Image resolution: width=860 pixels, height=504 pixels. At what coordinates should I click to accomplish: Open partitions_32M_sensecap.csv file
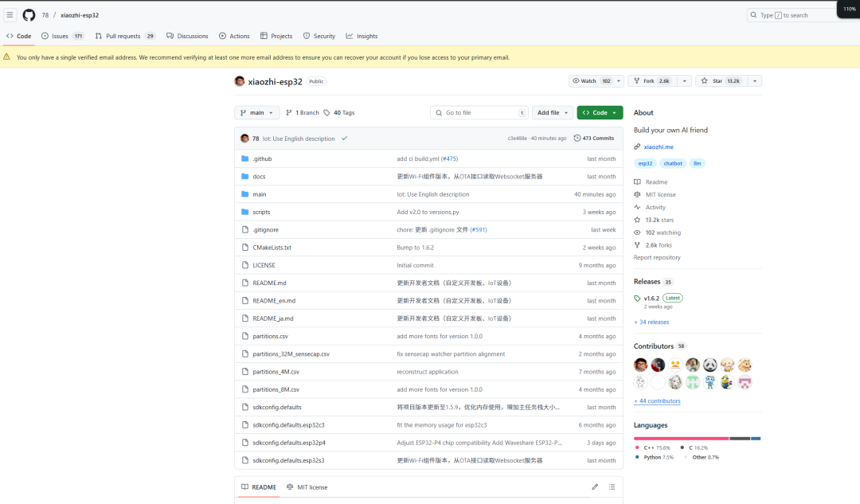[291, 354]
